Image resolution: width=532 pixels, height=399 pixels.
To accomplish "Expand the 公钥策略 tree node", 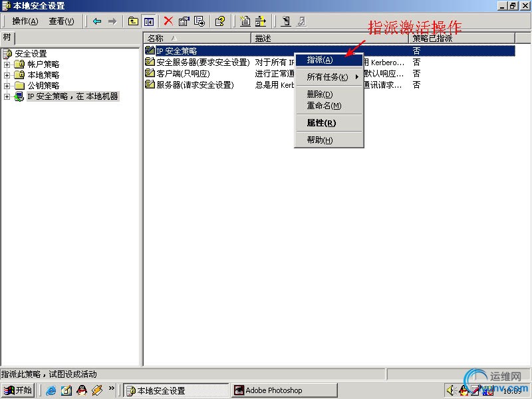I will coord(7,86).
